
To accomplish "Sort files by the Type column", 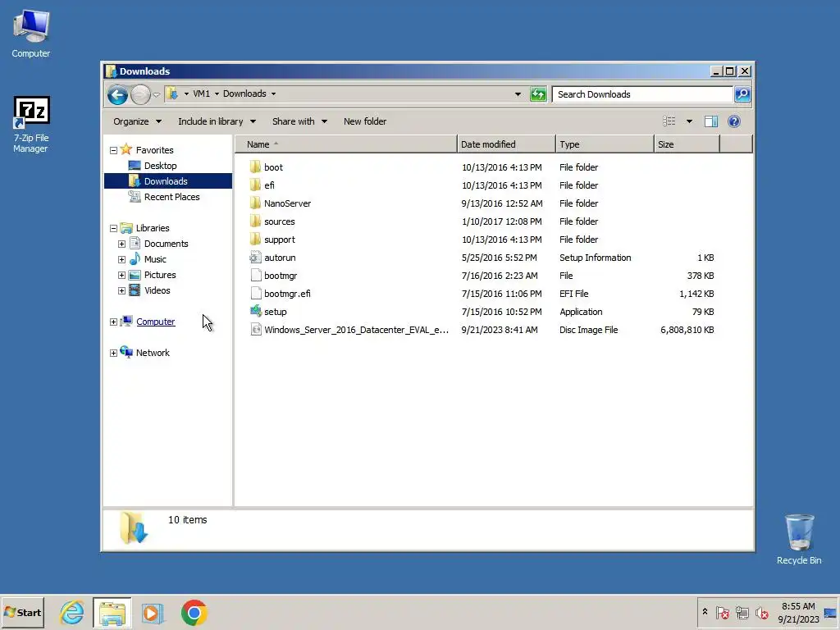I will click(x=605, y=144).
